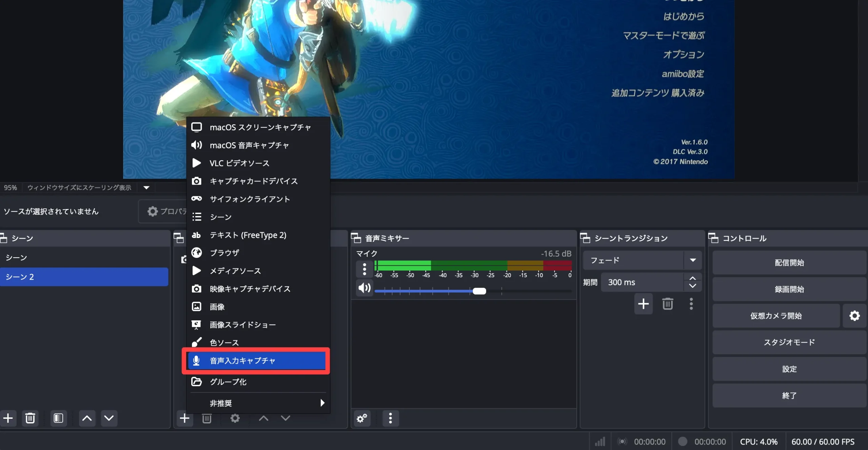Click 仮想カメラ開始 button
Screen dimensions: 868x450
776,316
